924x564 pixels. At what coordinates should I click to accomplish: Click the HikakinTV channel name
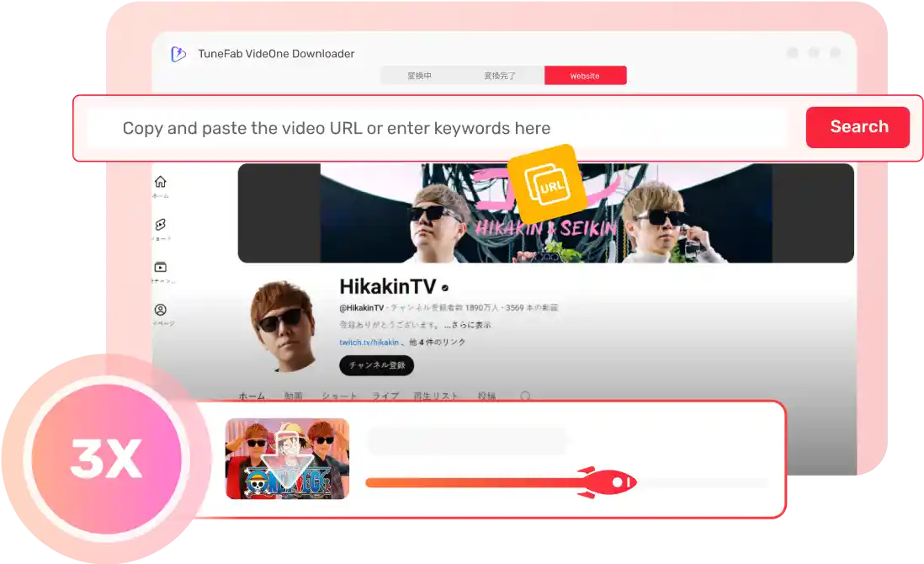[x=388, y=286]
